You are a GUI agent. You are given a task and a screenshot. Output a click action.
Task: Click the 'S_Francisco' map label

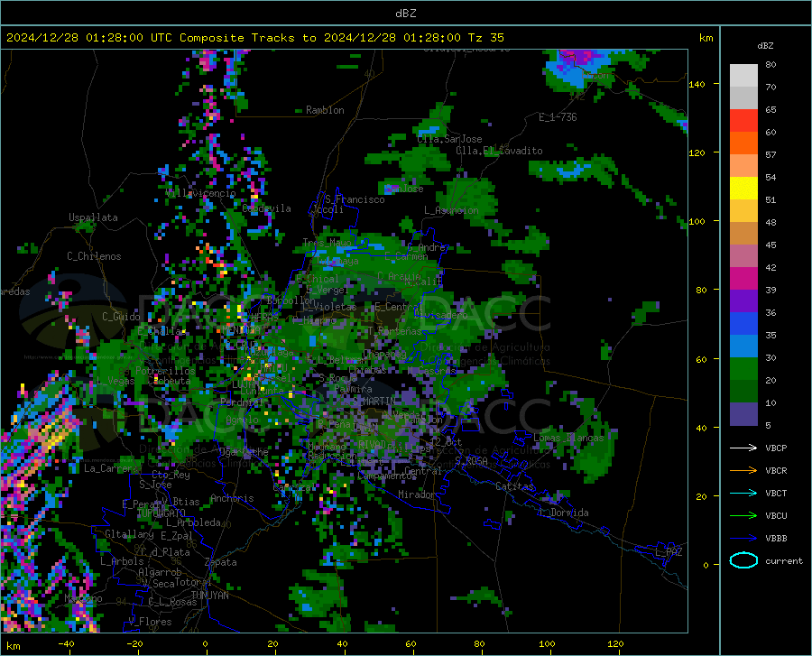(355, 199)
